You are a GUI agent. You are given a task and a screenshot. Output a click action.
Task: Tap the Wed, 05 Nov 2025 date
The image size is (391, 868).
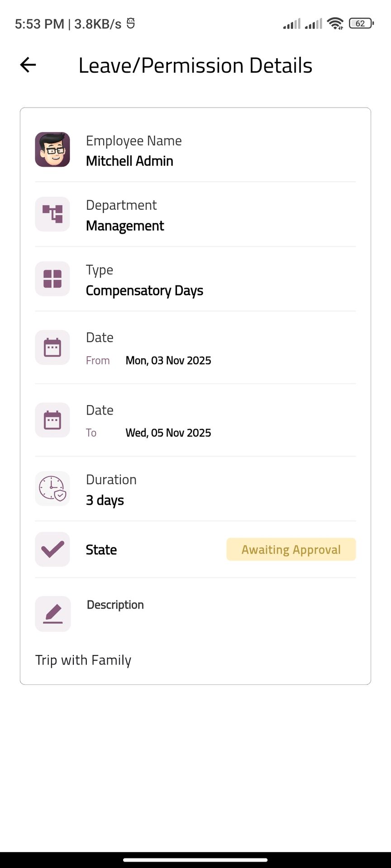(168, 433)
